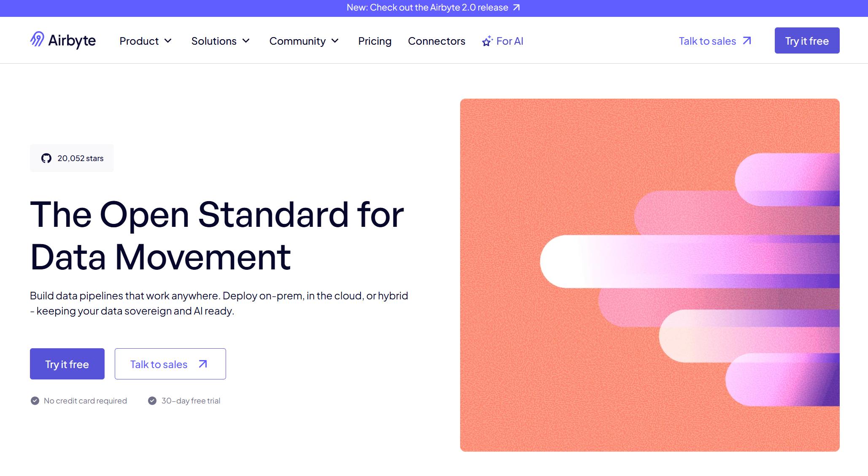Expand the Community dropdown chevron
This screenshot has width=868, height=476.
(335, 41)
